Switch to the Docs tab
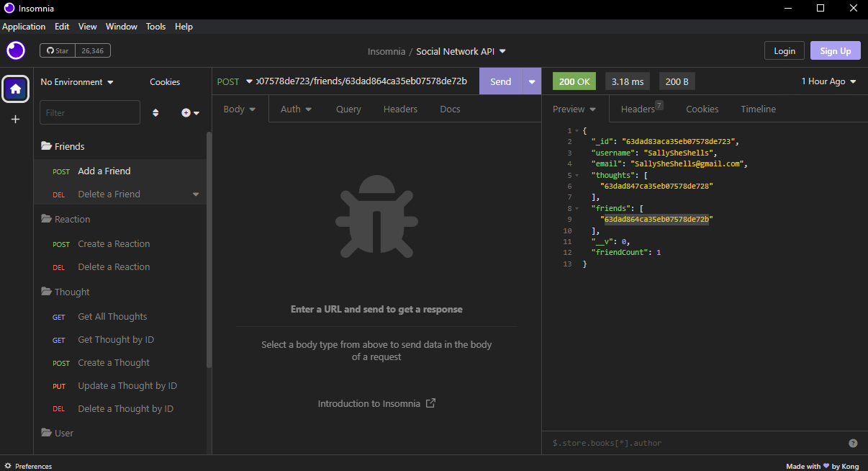This screenshot has height=471, width=868. pos(450,109)
